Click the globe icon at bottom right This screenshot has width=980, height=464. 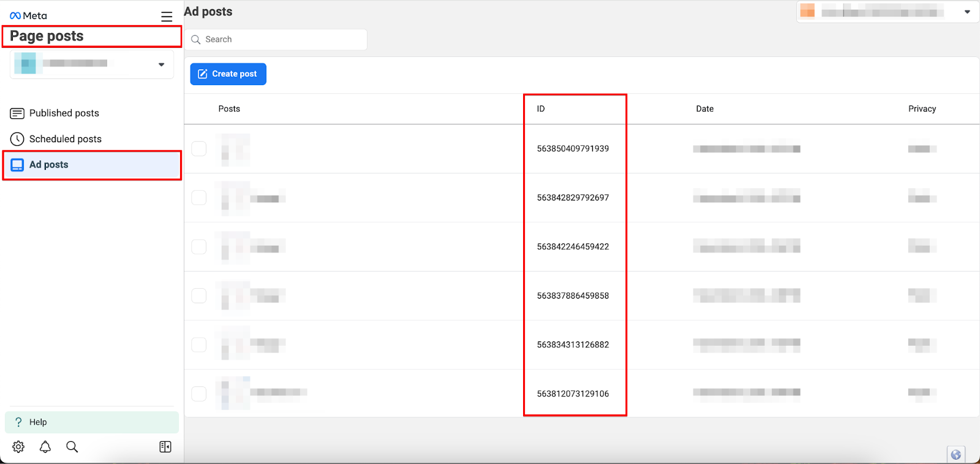(x=956, y=455)
